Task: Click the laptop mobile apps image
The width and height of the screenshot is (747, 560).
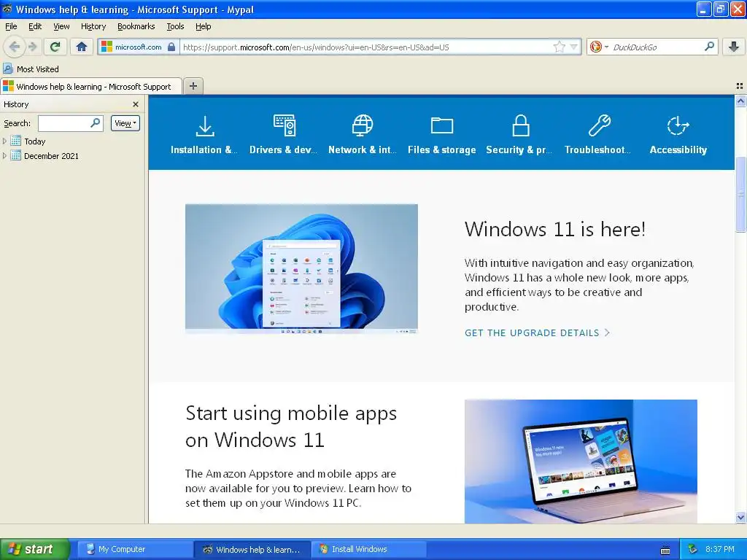Action: (581, 461)
